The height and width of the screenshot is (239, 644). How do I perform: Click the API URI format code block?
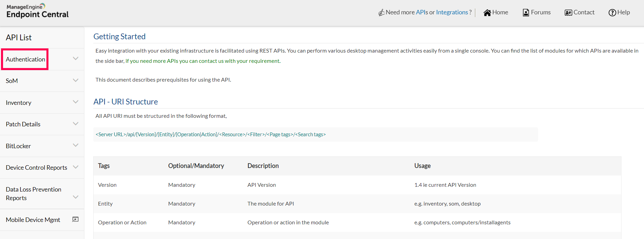(x=315, y=135)
